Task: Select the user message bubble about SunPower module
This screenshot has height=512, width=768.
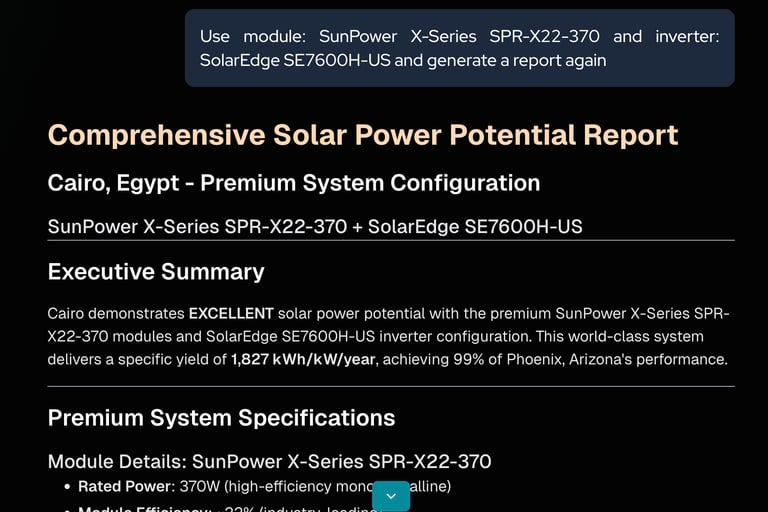Action: point(459,48)
